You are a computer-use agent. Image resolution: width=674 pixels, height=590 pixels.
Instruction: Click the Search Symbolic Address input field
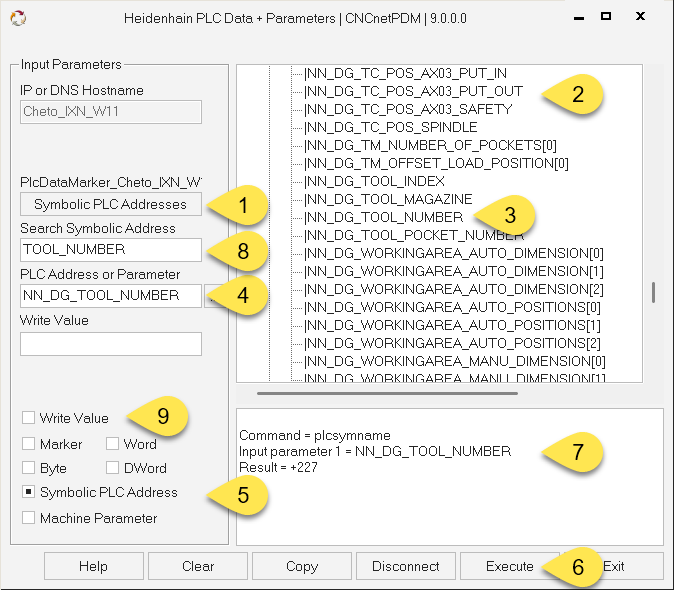111,250
